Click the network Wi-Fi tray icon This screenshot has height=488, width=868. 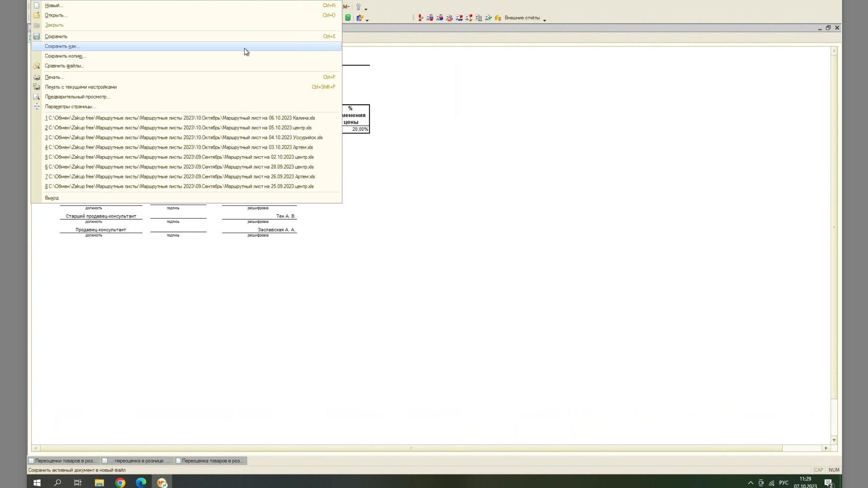[772, 483]
